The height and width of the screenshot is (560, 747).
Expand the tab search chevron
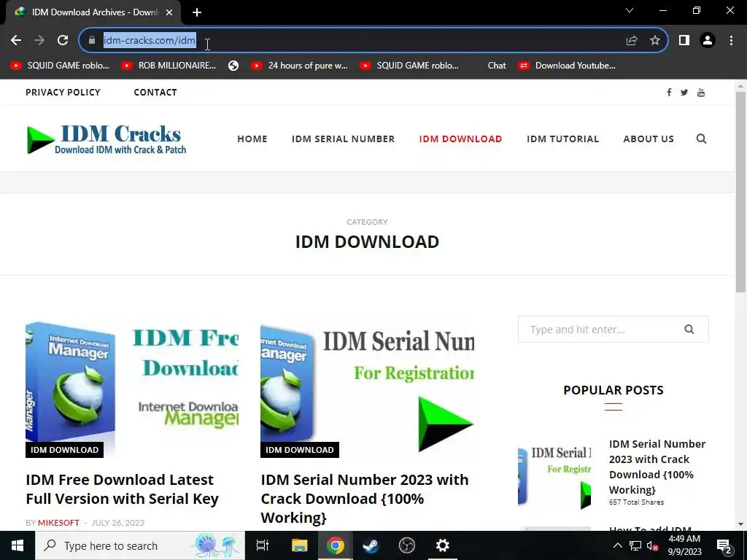pos(630,10)
